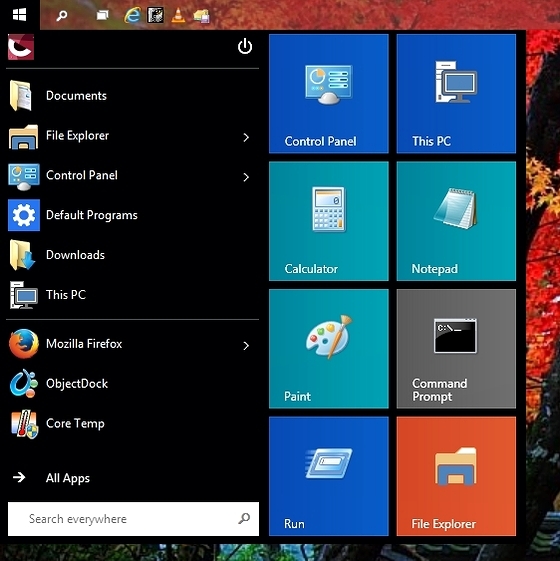Open the folders icon on taskbar
This screenshot has height=561, width=560.
click(x=201, y=16)
